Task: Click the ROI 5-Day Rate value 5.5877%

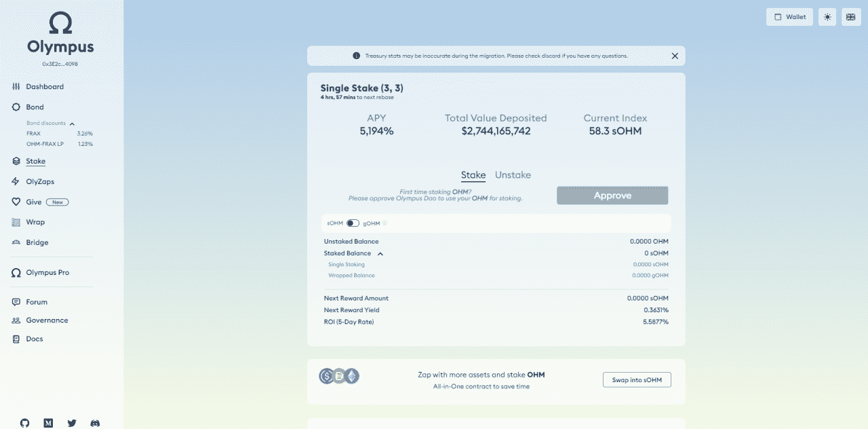Action: tap(656, 322)
